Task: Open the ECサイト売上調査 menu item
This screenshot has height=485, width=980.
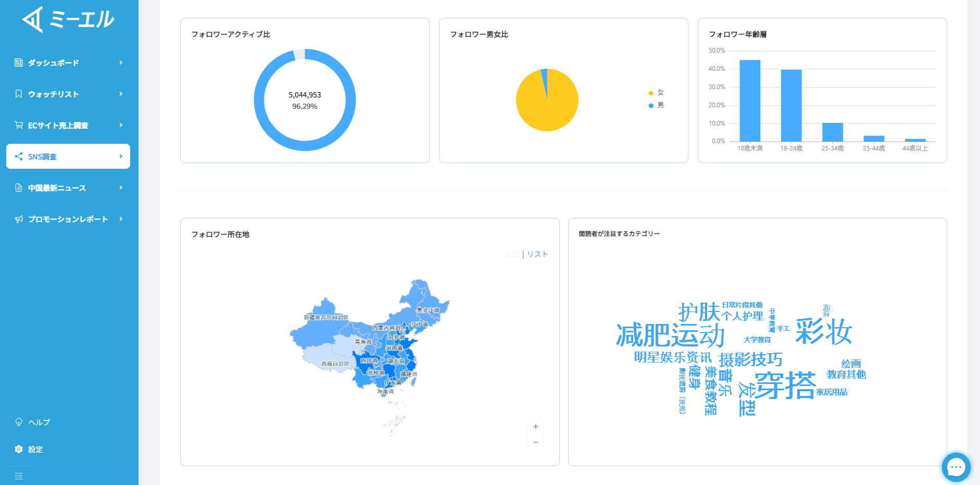Action: (x=68, y=125)
